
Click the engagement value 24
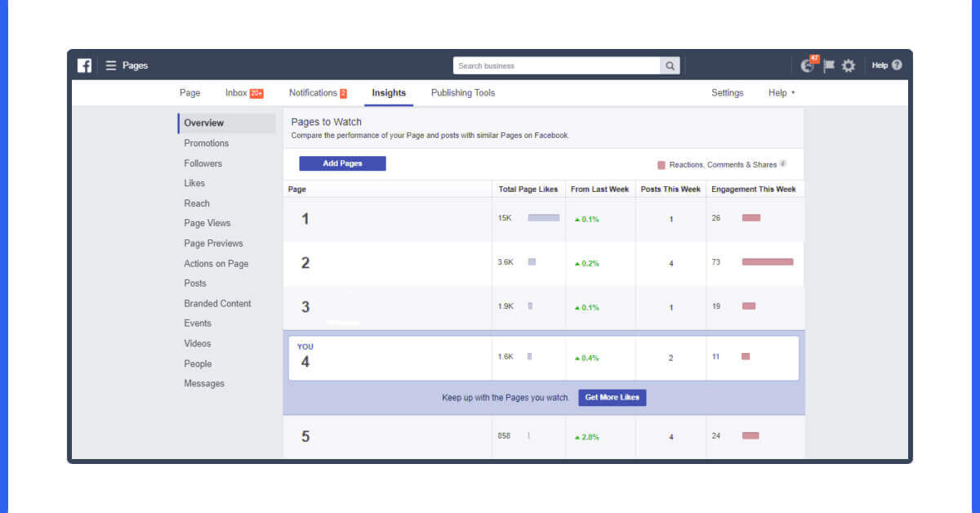(716, 436)
